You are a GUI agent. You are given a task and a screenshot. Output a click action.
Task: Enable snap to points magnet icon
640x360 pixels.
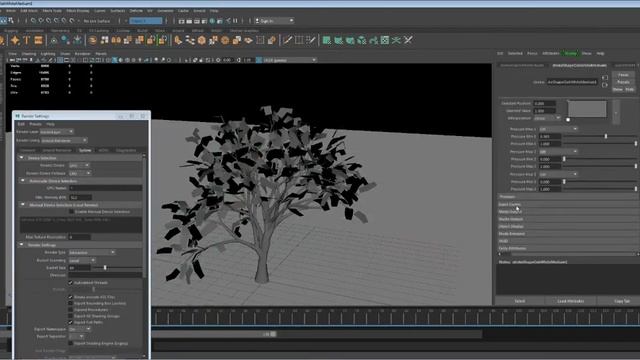coord(49,20)
